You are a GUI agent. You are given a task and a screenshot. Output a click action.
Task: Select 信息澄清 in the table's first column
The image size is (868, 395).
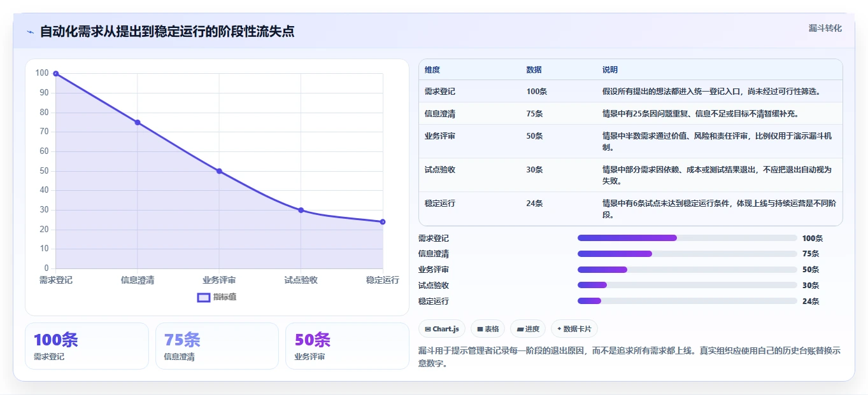pos(440,114)
